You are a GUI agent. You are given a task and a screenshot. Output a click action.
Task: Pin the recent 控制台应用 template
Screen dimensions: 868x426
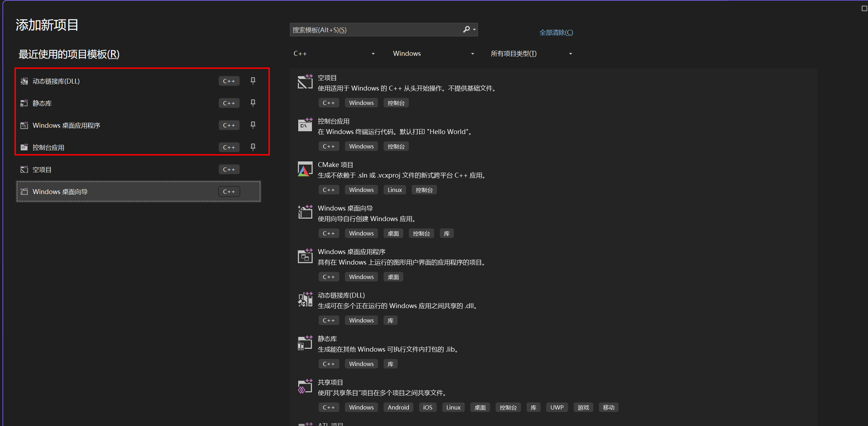253,147
